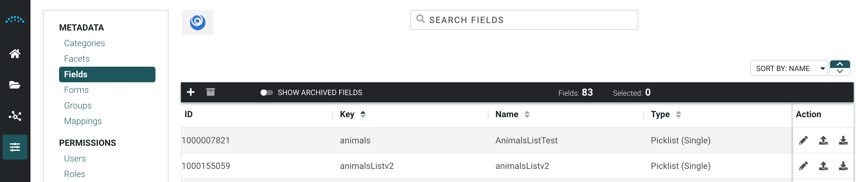Click the network graph sidebar icon
Image resolution: width=868 pixels, height=182 pixels.
15,116
